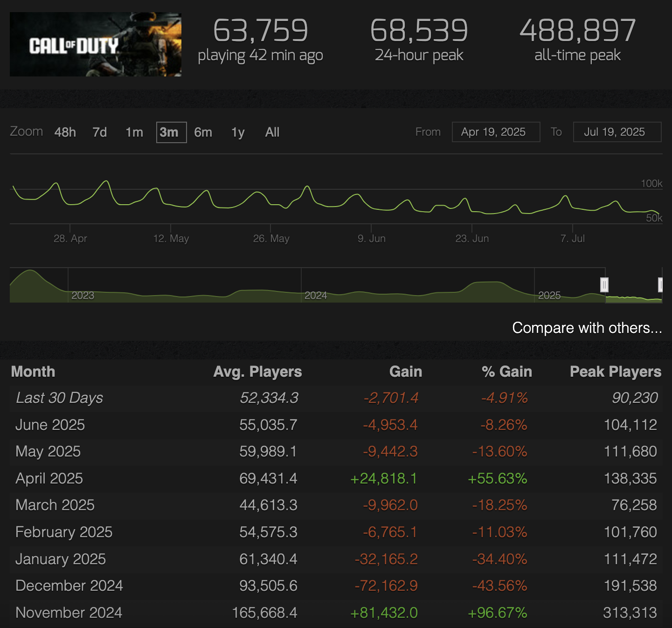Click the 2023 marker in navigator timeline
Viewport: 672px width, 628px height.
[x=83, y=296]
